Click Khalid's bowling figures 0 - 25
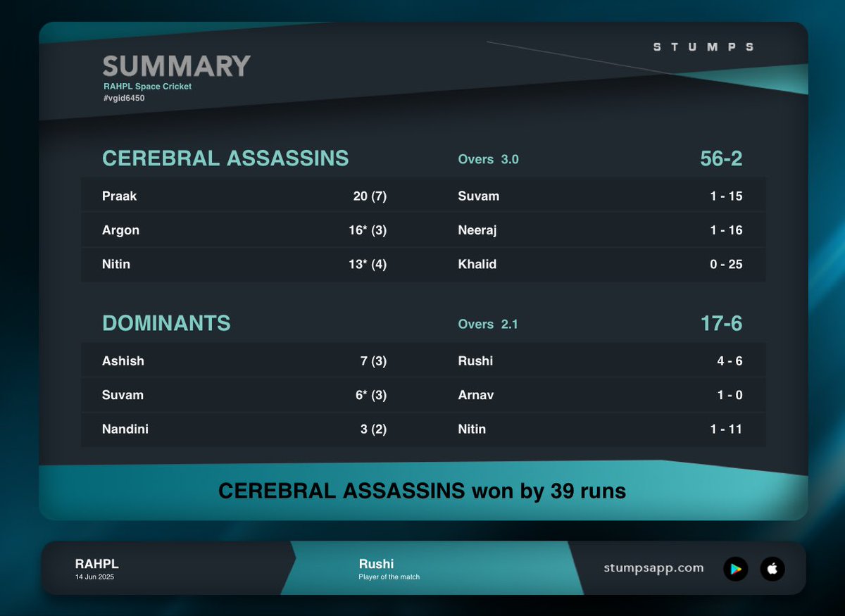The width and height of the screenshot is (845, 616). click(726, 264)
